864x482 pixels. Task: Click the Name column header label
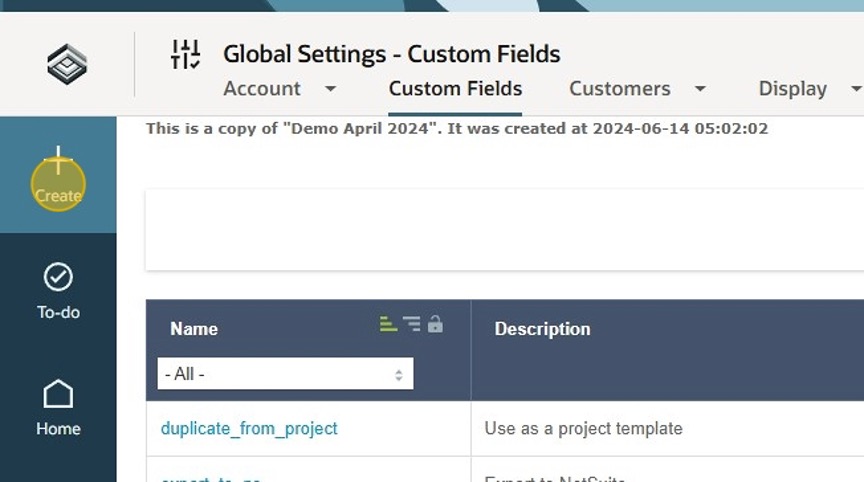[x=194, y=329]
